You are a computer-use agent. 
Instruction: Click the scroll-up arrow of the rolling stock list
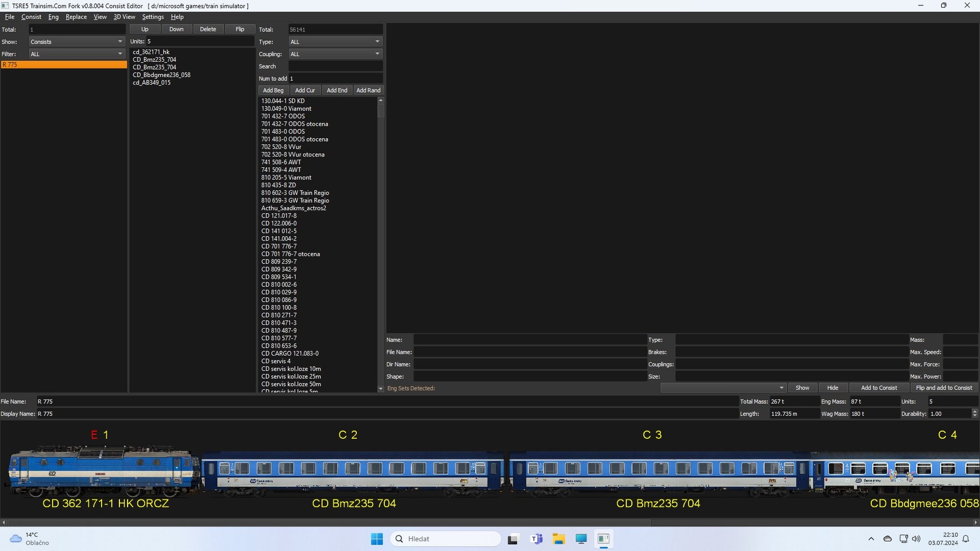click(381, 101)
